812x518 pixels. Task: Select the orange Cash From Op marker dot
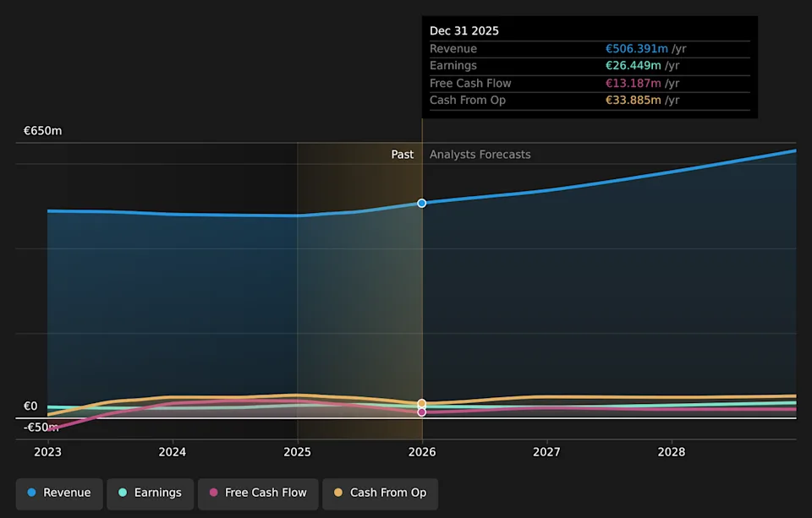click(422, 403)
